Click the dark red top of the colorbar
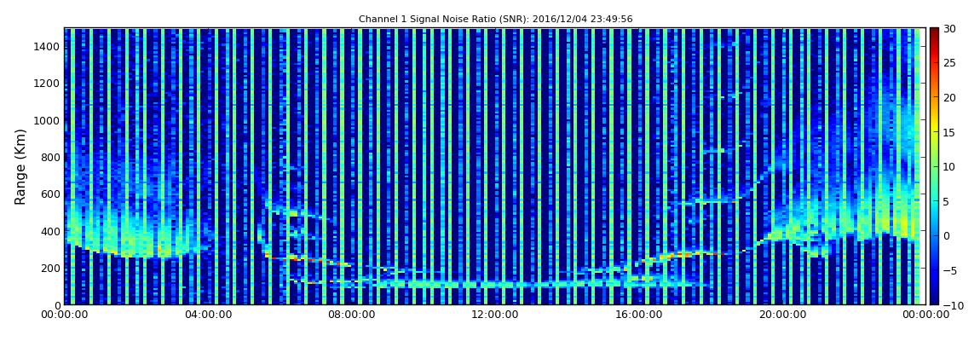 pos(934,32)
